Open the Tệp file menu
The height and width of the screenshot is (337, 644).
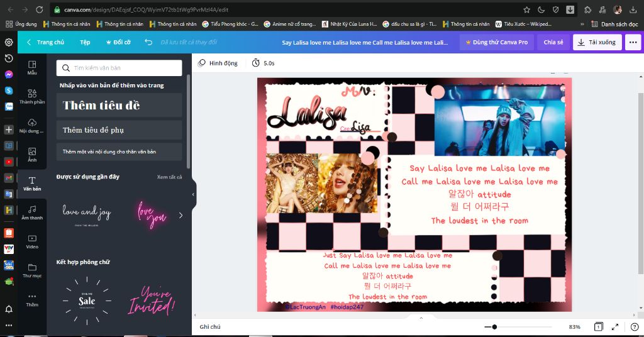click(85, 42)
